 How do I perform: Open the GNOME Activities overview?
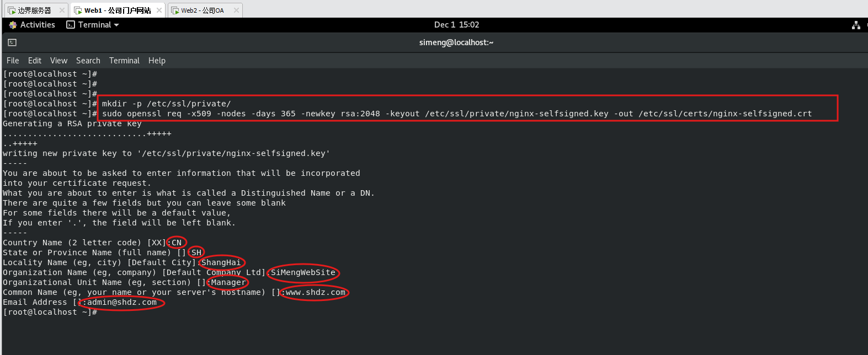tap(32, 25)
